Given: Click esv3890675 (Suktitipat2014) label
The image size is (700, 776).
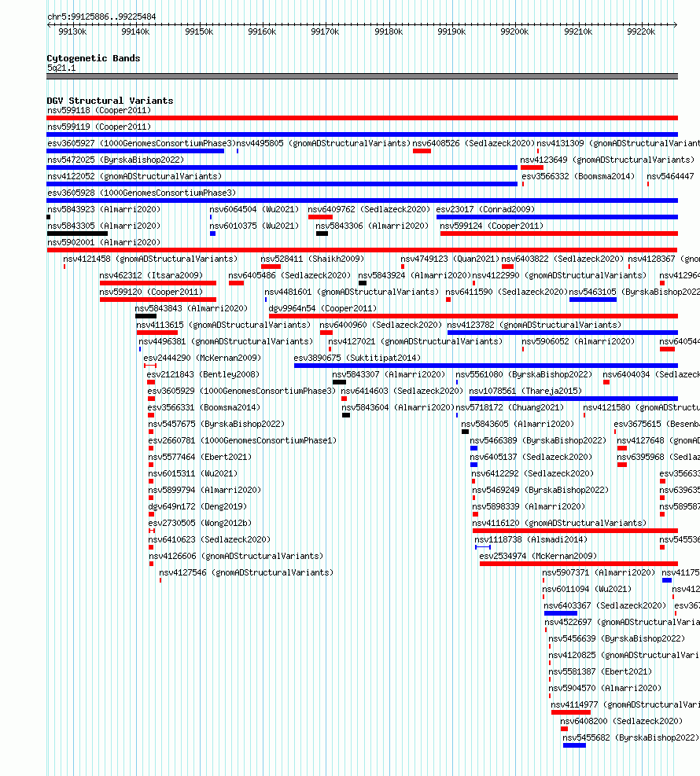Looking at the screenshot, I should tap(357, 358).
